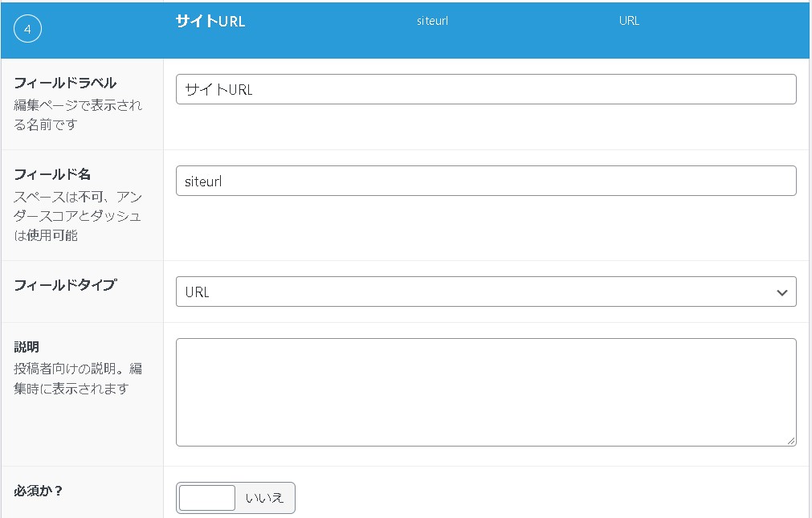Click the 必須か？ label text
This screenshot has height=518, width=812.
39,490
